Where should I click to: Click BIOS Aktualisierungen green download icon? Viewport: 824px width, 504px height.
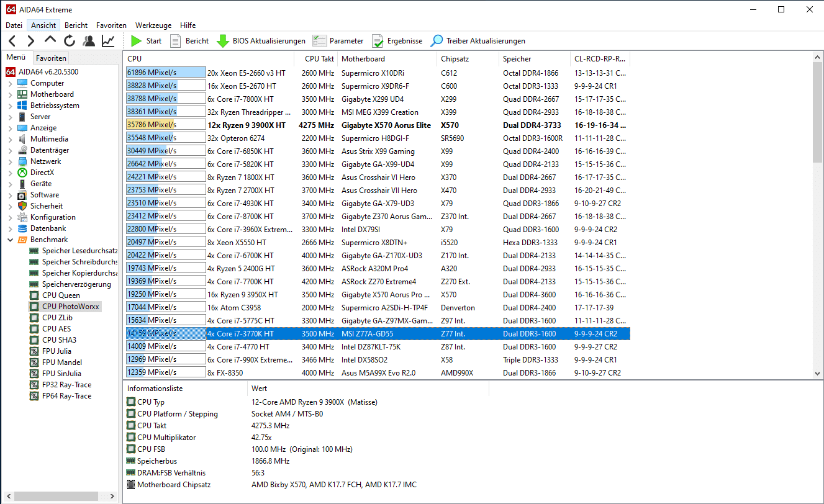click(223, 41)
